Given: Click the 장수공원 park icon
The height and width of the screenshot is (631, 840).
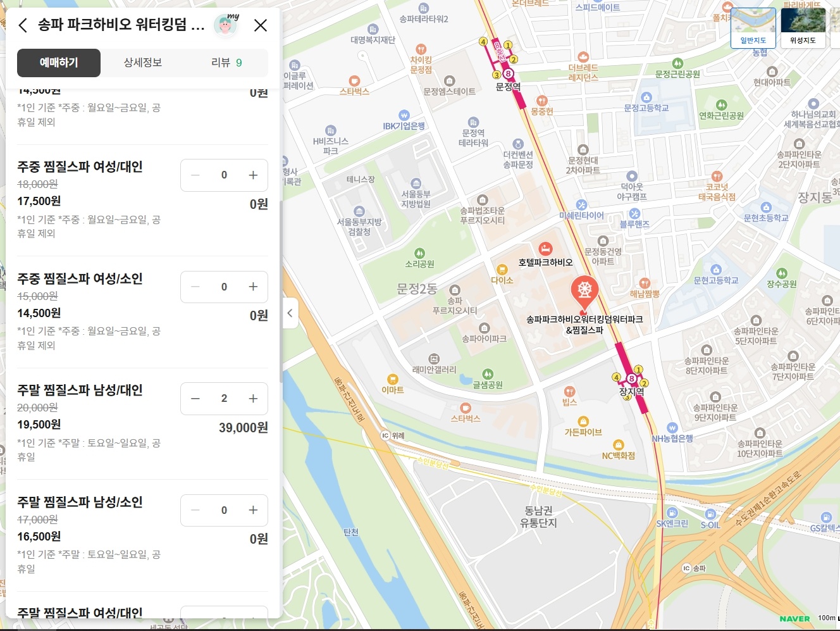Looking at the screenshot, I should [782, 273].
